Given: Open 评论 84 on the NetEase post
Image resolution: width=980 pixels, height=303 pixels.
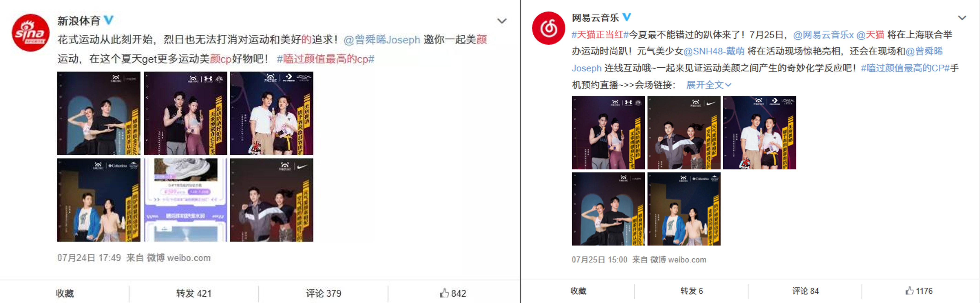Looking at the screenshot, I should click(x=805, y=291).
